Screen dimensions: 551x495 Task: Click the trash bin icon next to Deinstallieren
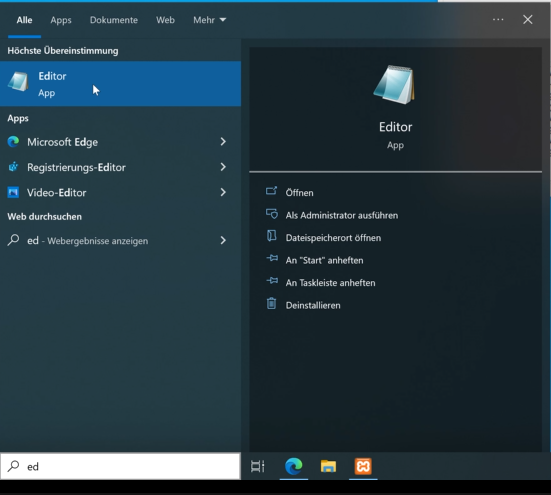point(271,304)
